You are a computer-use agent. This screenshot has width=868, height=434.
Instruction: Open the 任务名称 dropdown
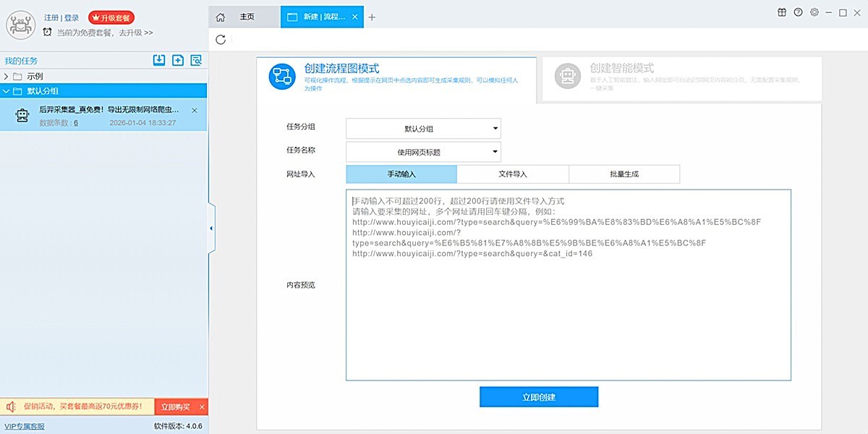coord(423,152)
